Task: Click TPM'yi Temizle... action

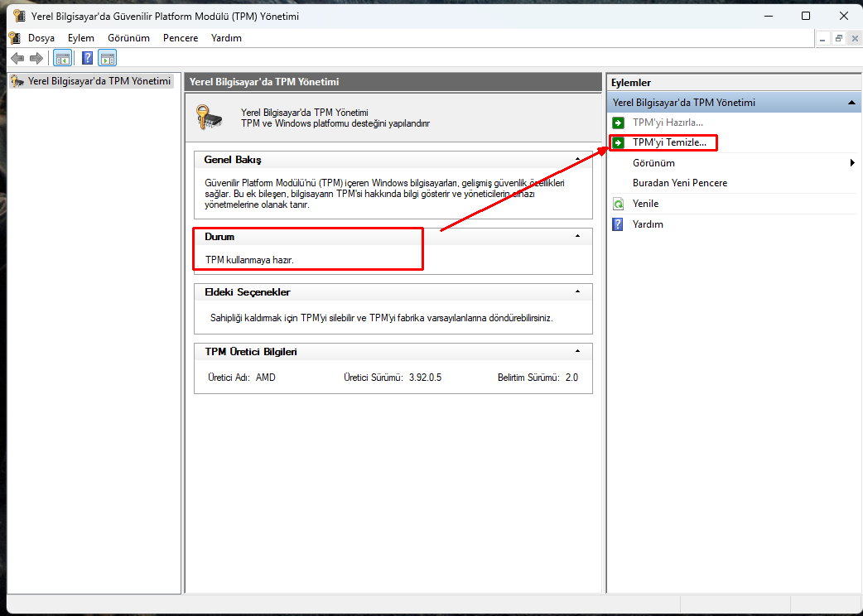Action: pyautogui.click(x=669, y=142)
